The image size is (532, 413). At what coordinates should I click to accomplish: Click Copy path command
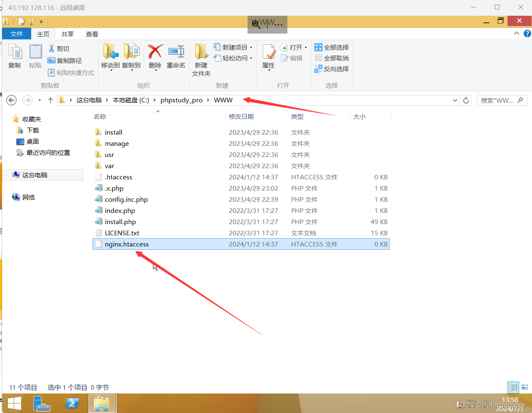coord(65,60)
